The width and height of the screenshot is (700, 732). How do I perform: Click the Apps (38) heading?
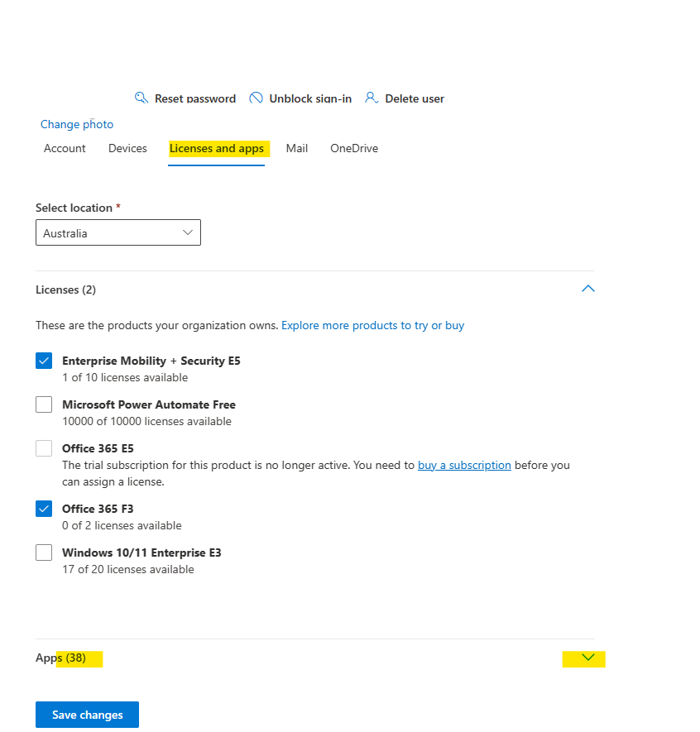pos(60,658)
